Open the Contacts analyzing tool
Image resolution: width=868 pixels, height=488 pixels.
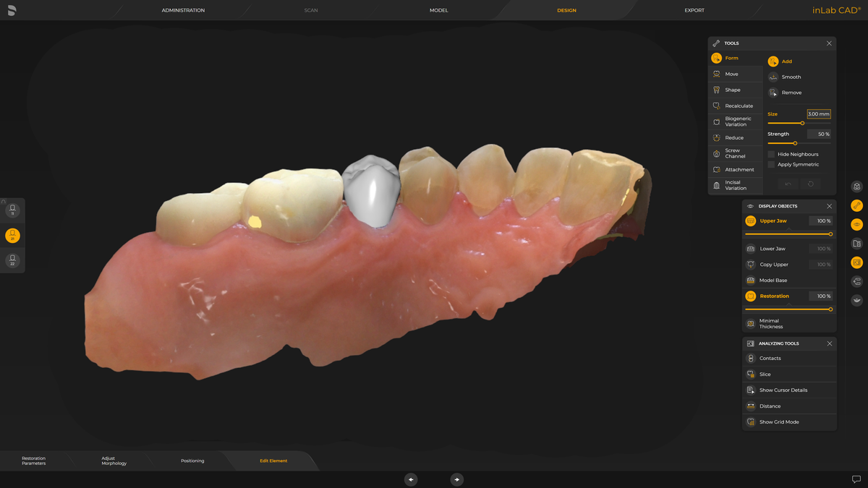pyautogui.click(x=770, y=359)
